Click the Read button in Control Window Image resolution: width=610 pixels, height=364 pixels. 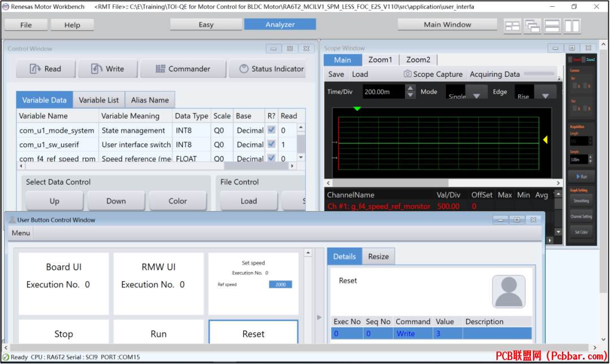click(x=46, y=69)
